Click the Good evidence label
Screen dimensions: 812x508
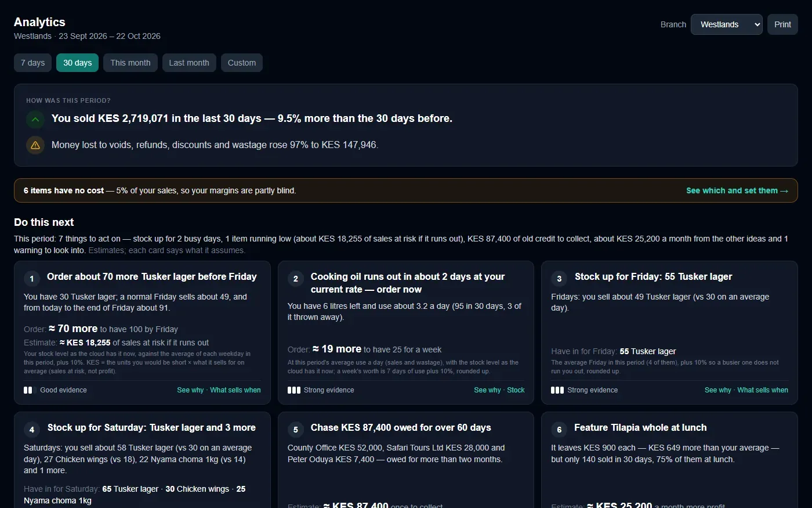pos(63,390)
